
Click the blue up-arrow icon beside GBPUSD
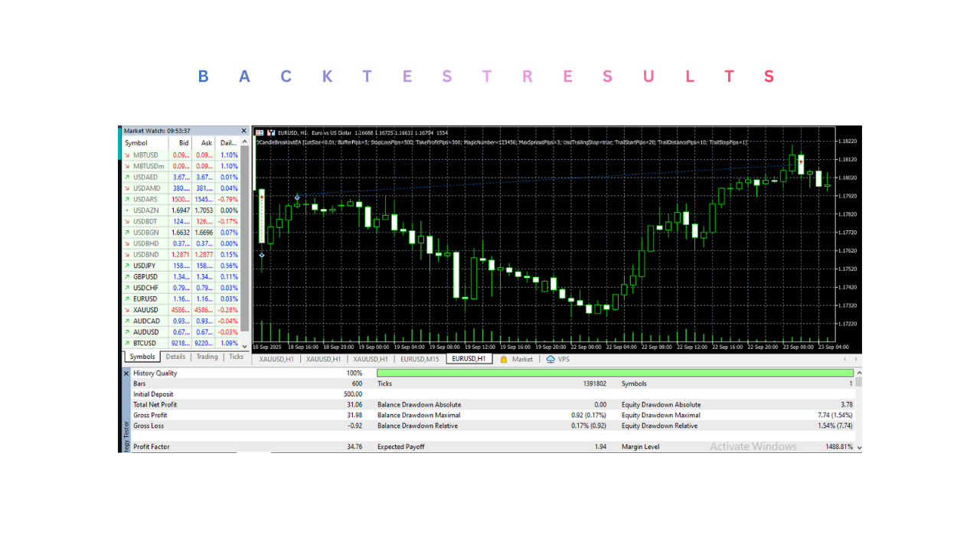coord(126,276)
